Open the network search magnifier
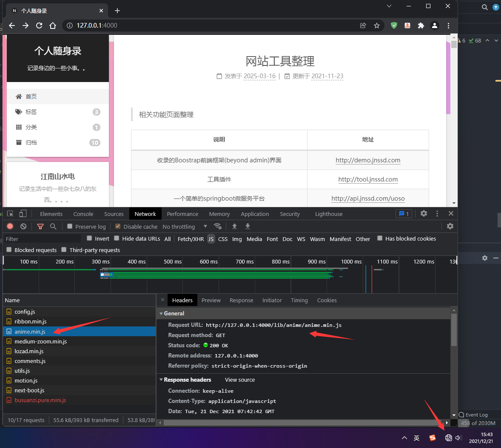501x448 pixels. point(53,227)
